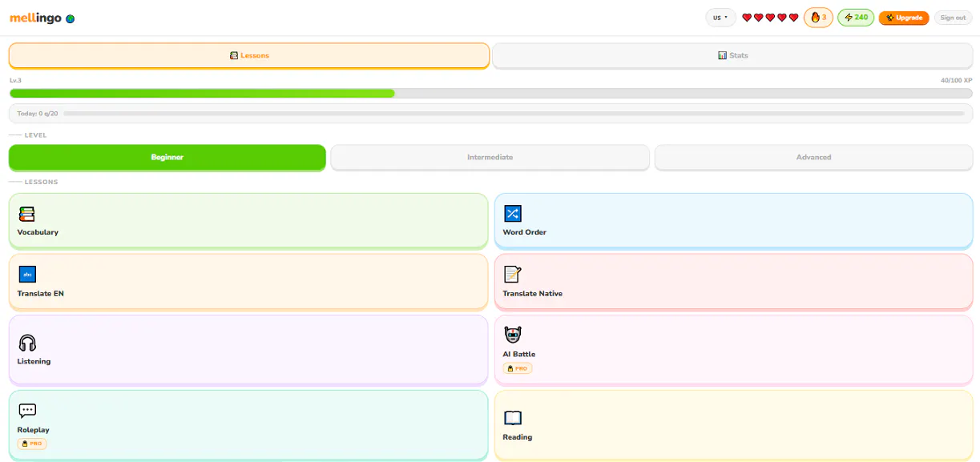Click the Roleplay speech bubble icon
Image resolution: width=980 pixels, height=462 pixels.
(x=27, y=411)
